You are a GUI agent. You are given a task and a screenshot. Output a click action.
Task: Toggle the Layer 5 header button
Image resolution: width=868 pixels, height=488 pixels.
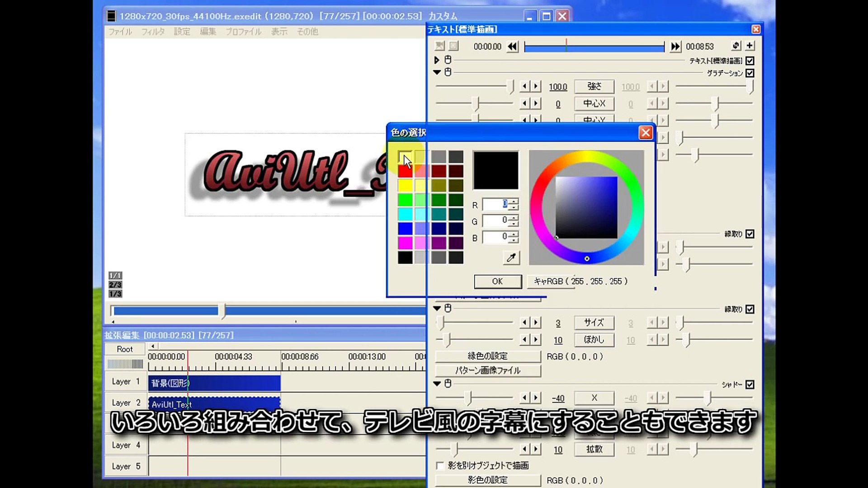click(x=126, y=466)
